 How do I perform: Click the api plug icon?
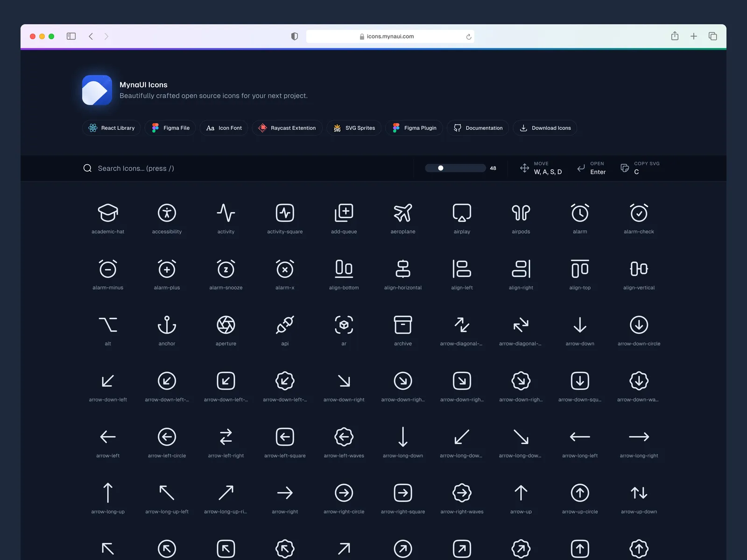point(285,325)
